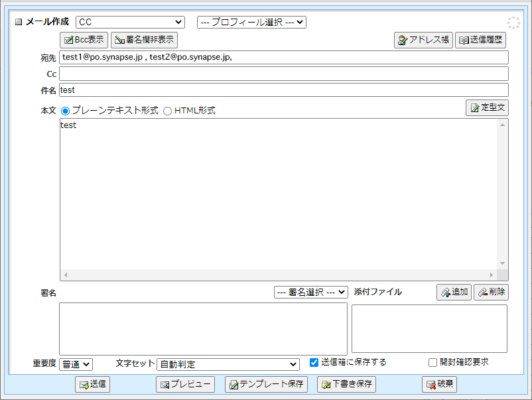Screen dimensions: 532x400
Task: Discard the message with 破棄
Action: pyautogui.click(x=438, y=385)
